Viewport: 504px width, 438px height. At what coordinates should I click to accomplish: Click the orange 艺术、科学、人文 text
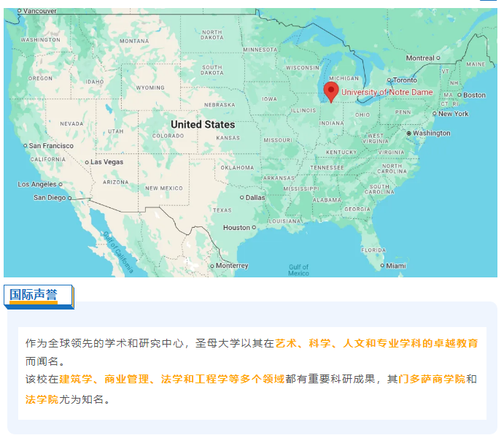(319, 343)
